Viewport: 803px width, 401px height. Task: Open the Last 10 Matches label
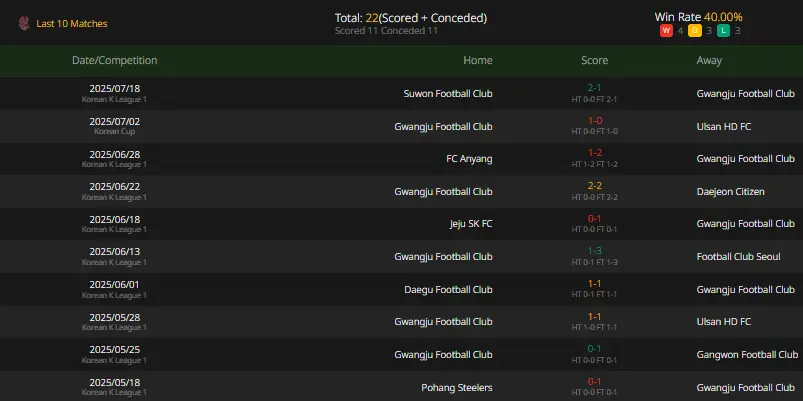pos(72,24)
